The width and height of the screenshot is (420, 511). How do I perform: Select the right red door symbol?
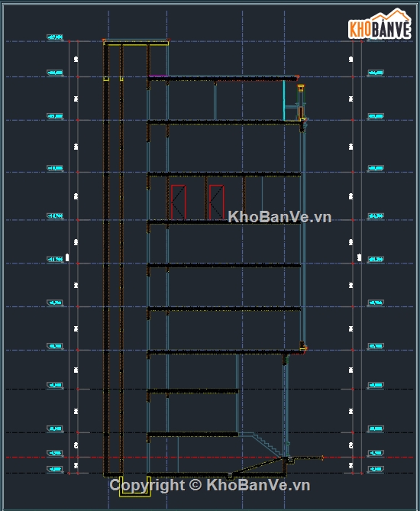[x=216, y=202]
